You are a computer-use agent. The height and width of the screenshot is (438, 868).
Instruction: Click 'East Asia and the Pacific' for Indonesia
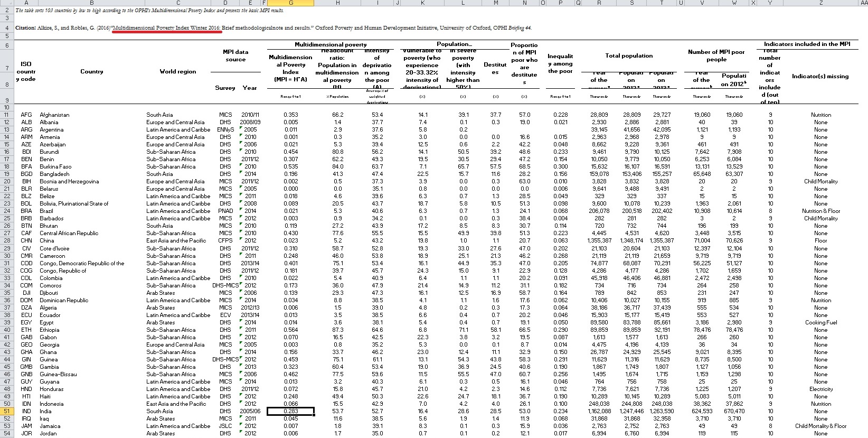(176, 404)
